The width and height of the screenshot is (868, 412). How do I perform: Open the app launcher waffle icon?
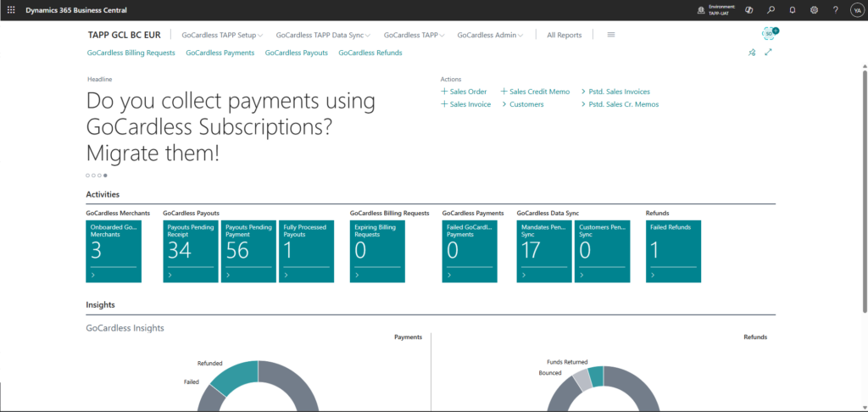coord(11,10)
